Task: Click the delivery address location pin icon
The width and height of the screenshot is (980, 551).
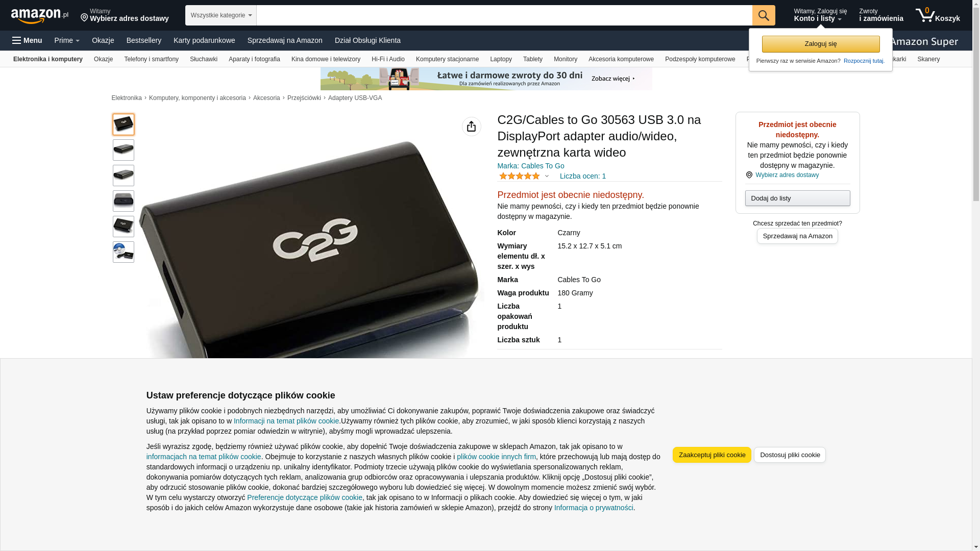Action: tap(85, 18)
